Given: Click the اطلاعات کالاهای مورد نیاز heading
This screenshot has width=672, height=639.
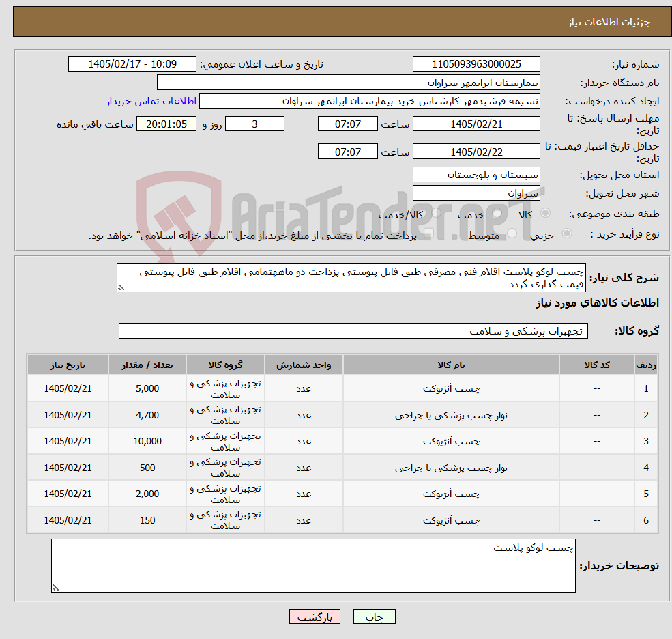Looking at the screenshot, I should click(598, 303).
